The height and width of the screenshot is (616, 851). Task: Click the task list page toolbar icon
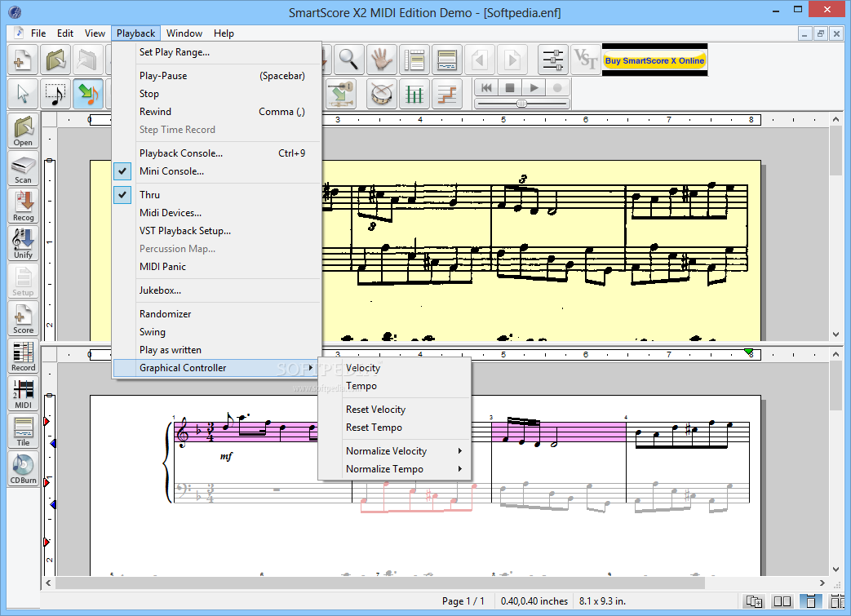414,60
